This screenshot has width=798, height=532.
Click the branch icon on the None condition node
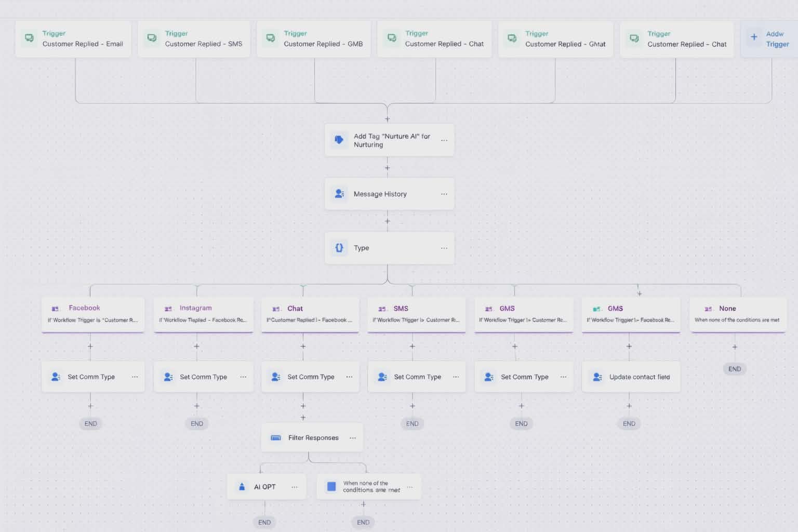click(708, 308)
